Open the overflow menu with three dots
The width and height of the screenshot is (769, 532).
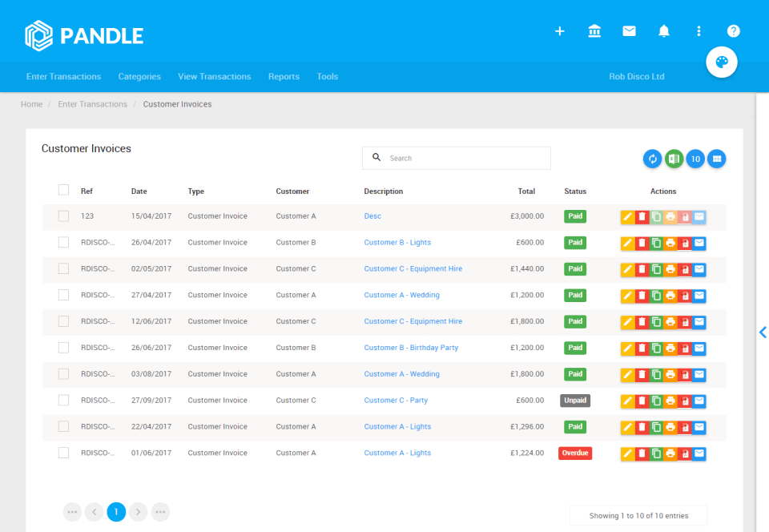(699, 31)
